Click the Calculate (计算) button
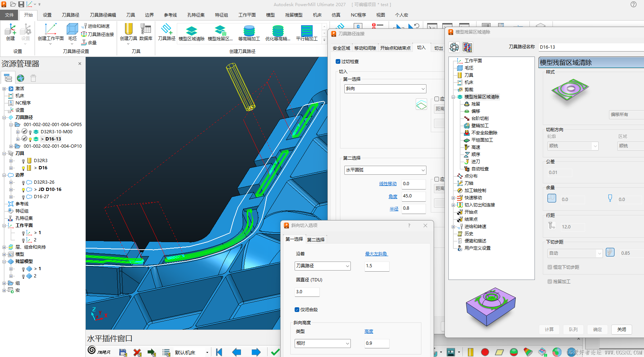The height and width of the screenshot is (357, 644). (x=549, y=330)
